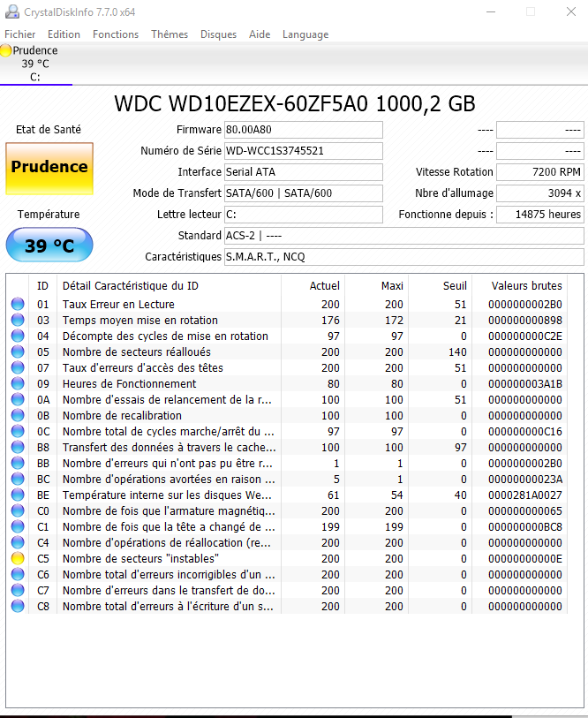Select the C: disk tab marked Prudence
Viewport: 588px width, 718px height.
pyautogui.click(x=35, y=64)
